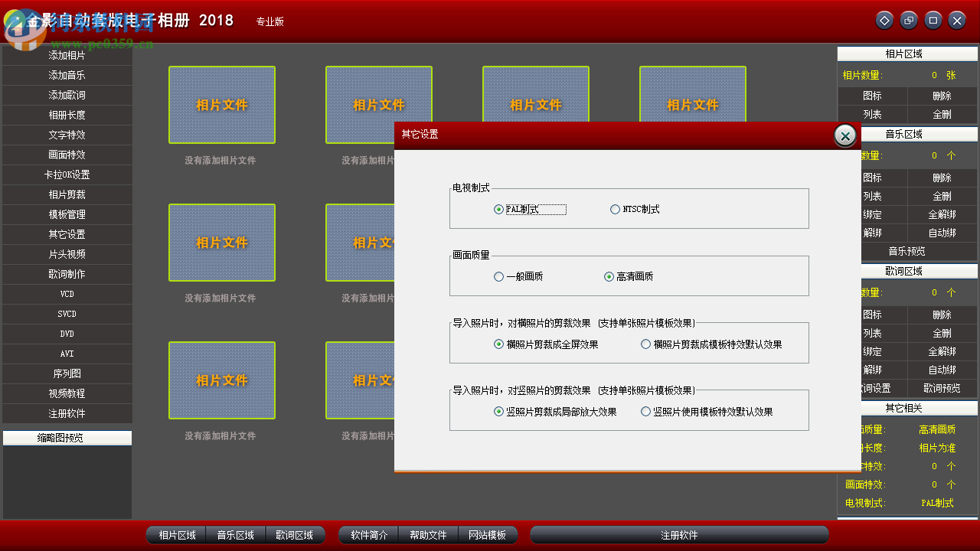This screenshot has width=980, height=551.
Task: Open 相片剪裁 in the sidebar
Action: pos(67,194)
